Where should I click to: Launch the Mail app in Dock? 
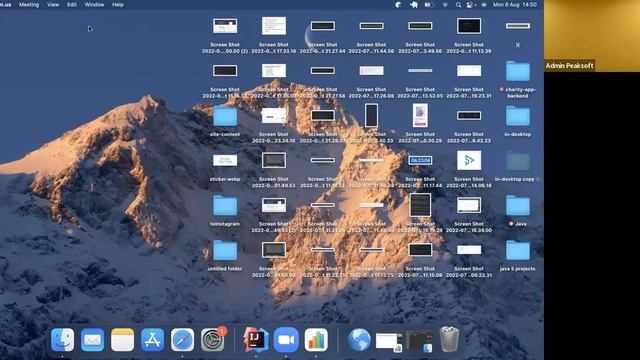pyautogui.click(x=92, y=340)
